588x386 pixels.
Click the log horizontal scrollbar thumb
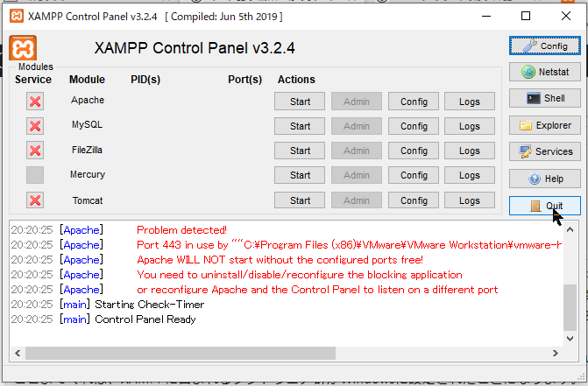[x=181, y=353]
